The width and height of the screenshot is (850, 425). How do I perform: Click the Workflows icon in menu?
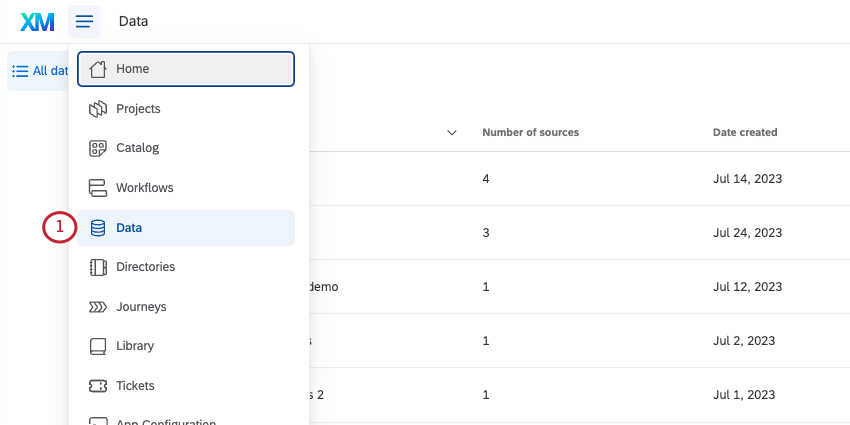point(97,188)
